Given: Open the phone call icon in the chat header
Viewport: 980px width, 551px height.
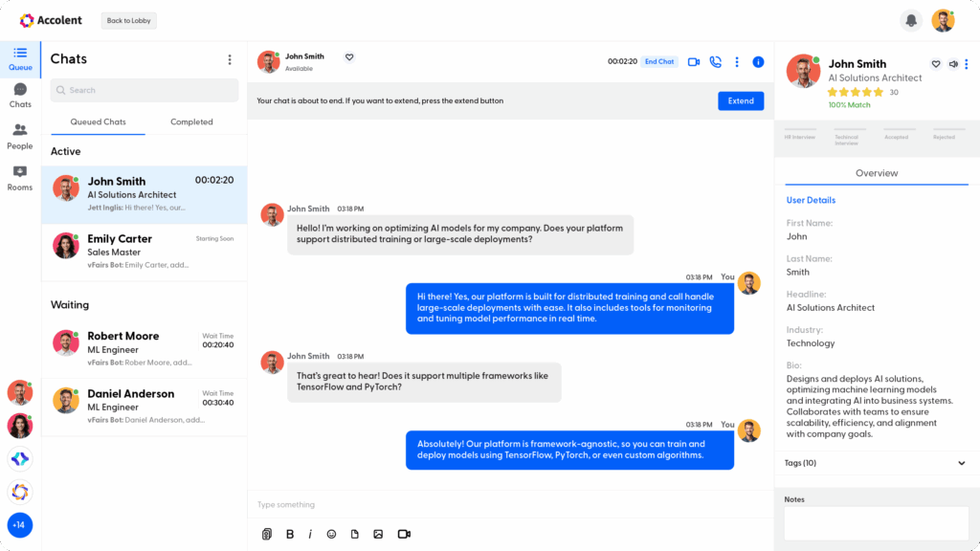Looking at the screenshot, I should (x=715, y=61).
